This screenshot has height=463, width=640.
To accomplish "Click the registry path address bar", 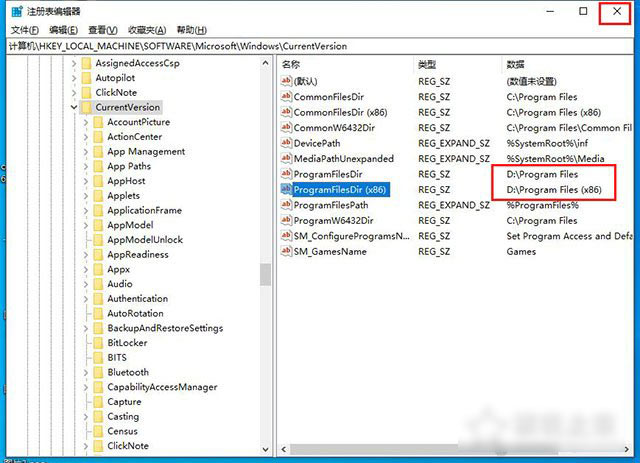I will tap(320, 46).
